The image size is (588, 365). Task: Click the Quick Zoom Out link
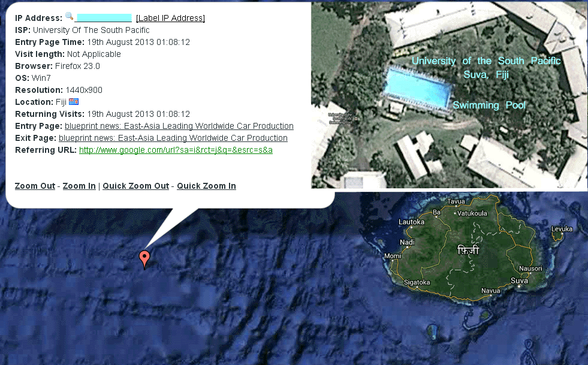click(x=135, y=186)
